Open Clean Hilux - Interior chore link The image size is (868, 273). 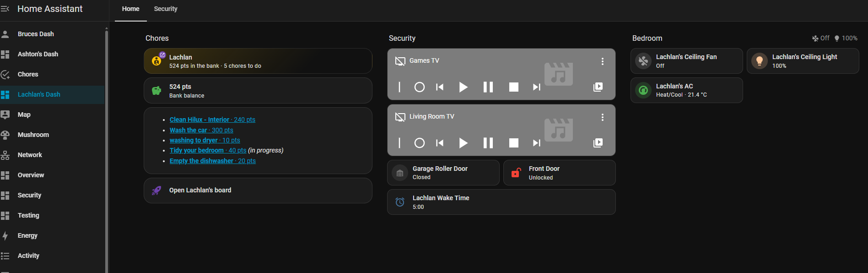tap(212, 120)
